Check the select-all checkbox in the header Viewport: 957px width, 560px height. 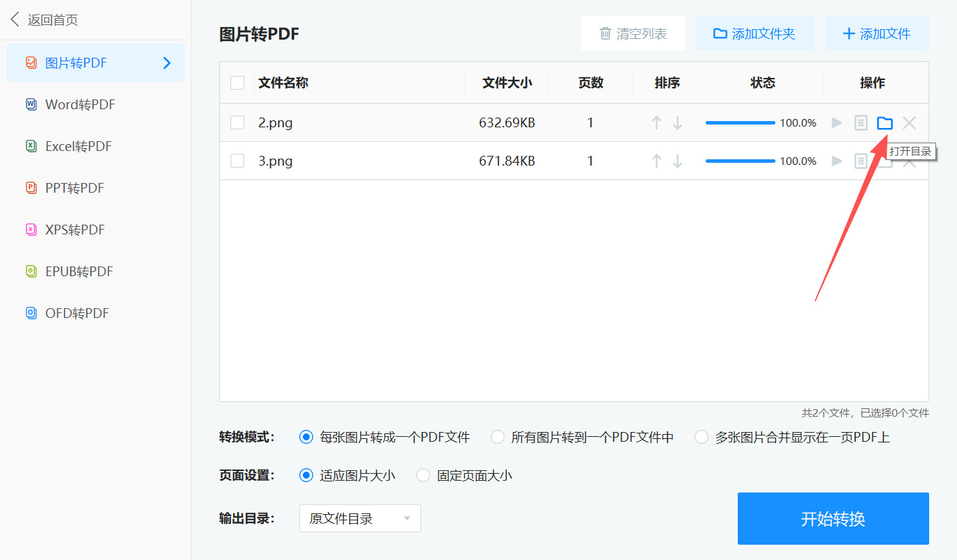point(237,82)
